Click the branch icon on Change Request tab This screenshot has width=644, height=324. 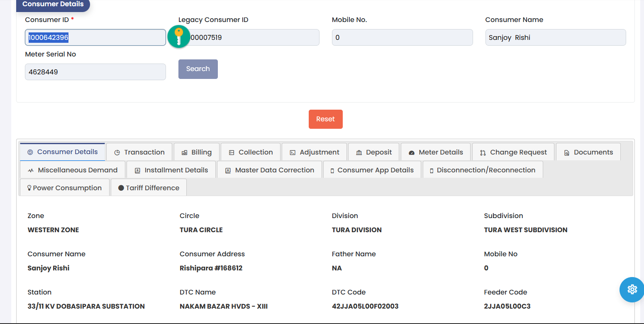483,152
